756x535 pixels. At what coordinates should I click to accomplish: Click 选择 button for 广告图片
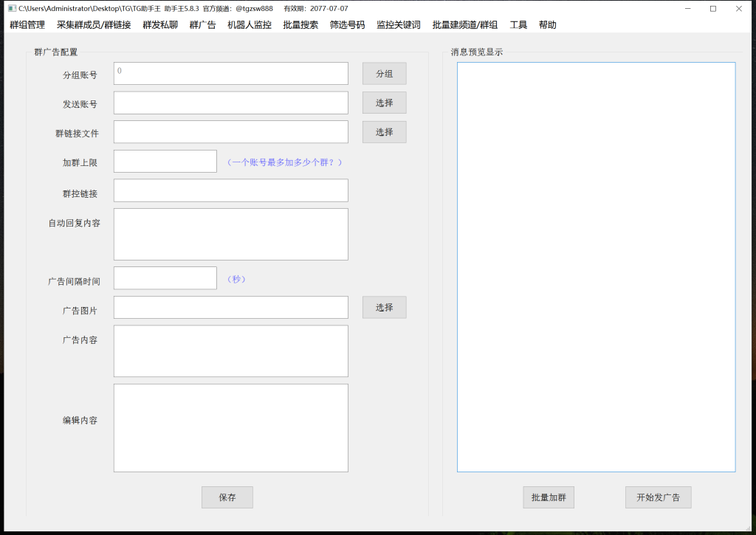(384, 308)
